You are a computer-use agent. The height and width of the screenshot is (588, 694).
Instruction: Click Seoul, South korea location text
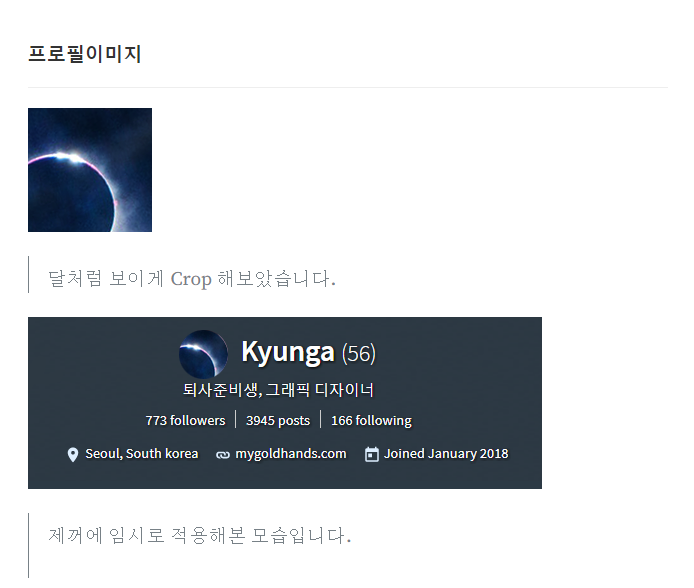(x=142, y=454)
